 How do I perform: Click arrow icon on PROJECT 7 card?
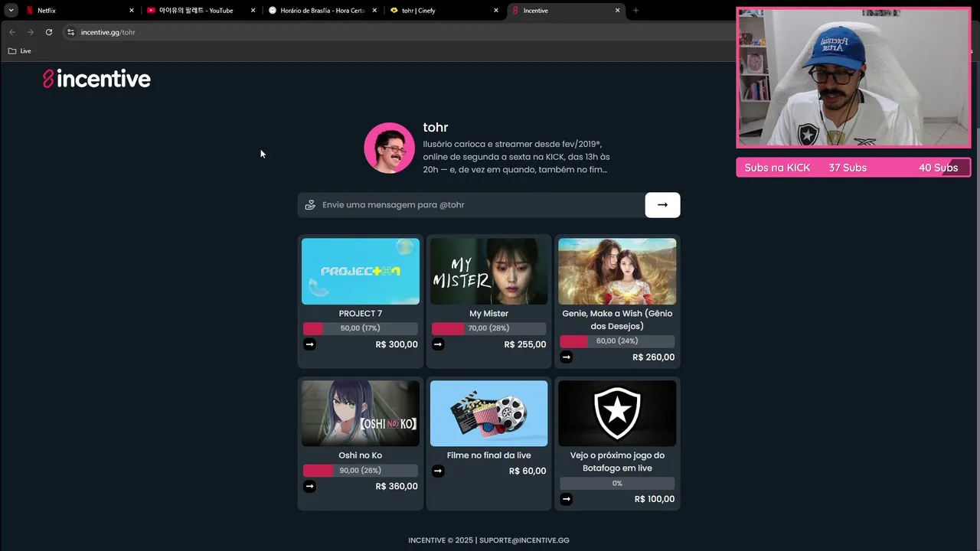(x=309, y=344)
